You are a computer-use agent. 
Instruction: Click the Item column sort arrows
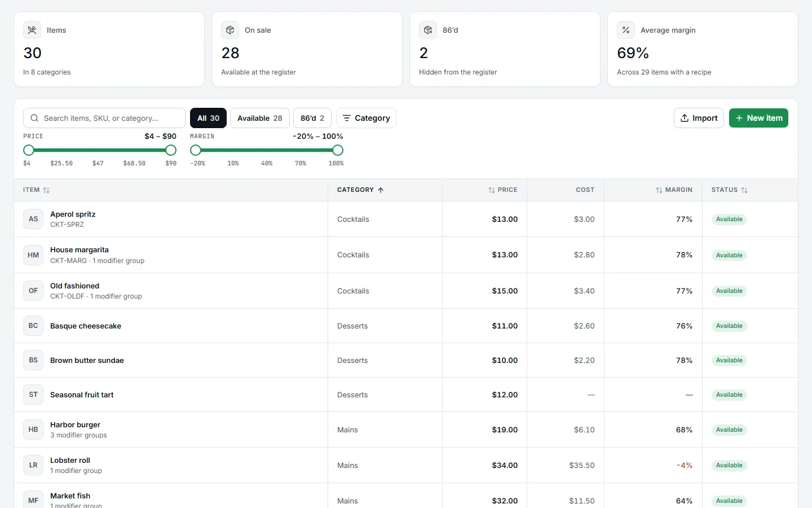click(46, 190)
